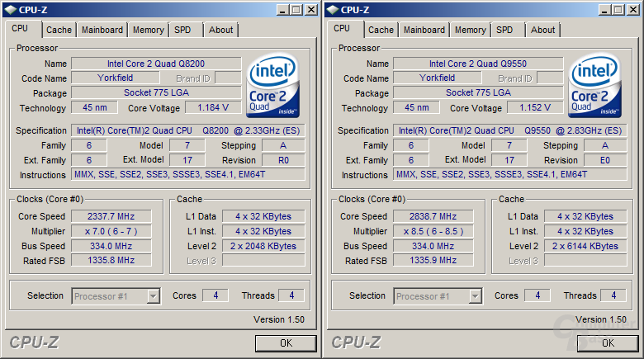Click Cores value 4 in Q8200 window
This screenshot has height=359, width=644.
[215, 295]
